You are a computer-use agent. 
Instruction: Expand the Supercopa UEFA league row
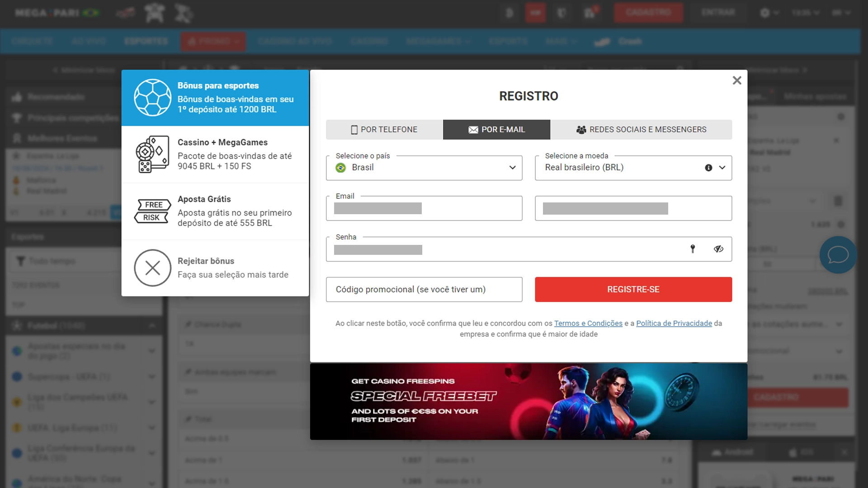[84, 377]
